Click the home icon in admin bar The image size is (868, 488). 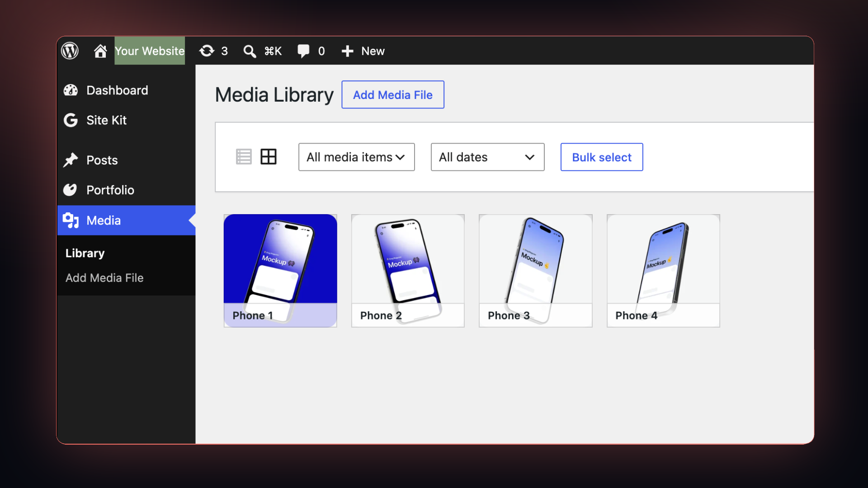pos(100,51)
